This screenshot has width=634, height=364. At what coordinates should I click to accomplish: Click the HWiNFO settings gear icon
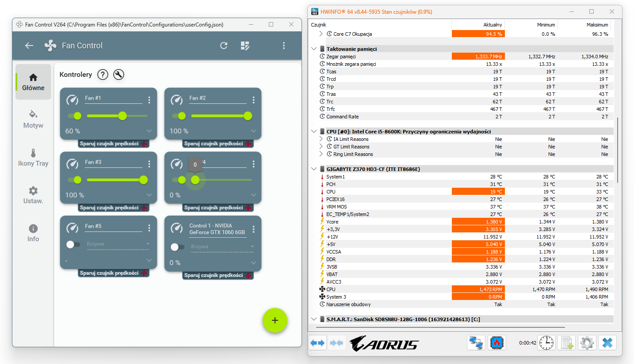[x=587, y=343]
